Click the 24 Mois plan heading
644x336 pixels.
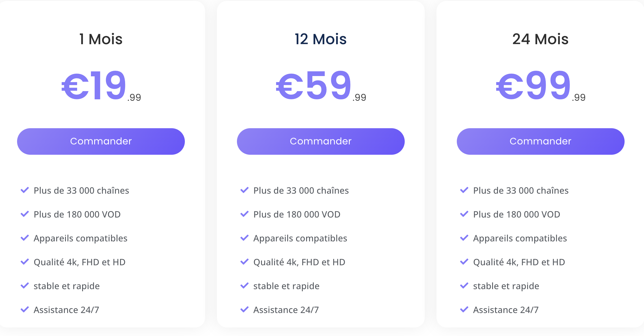pyautogui.click(x=540, y=39)
